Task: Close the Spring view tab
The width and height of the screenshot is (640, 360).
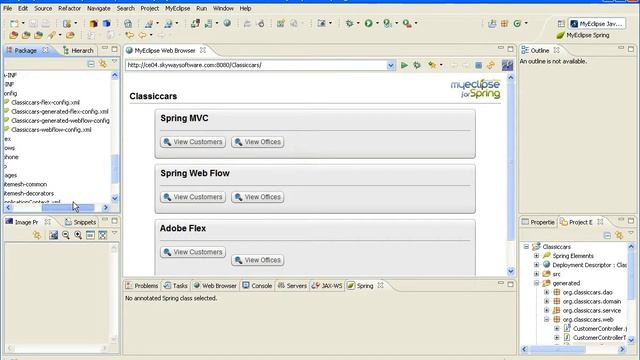Action: tap(380, 285)
